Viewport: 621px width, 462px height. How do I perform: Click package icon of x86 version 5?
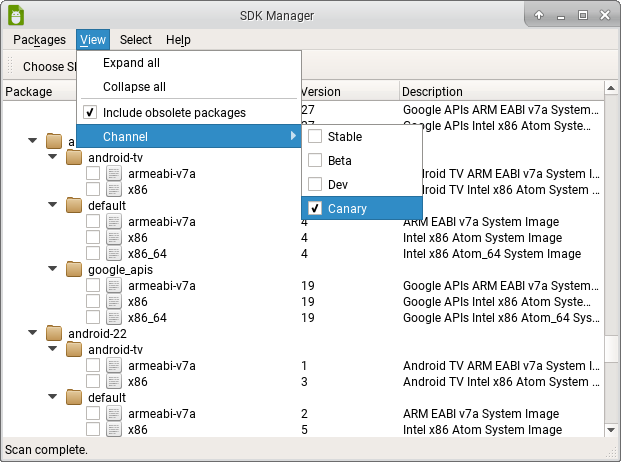click(114, 429)
